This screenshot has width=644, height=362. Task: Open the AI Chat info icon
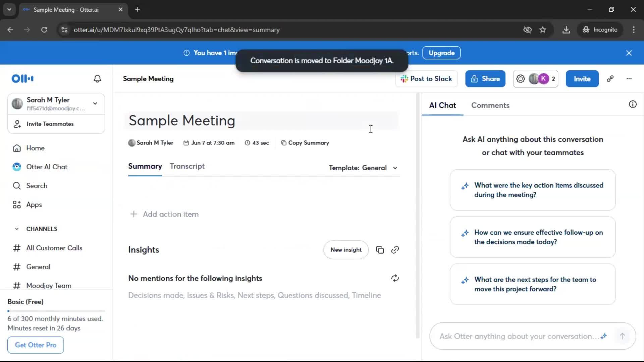coord(633,105)
